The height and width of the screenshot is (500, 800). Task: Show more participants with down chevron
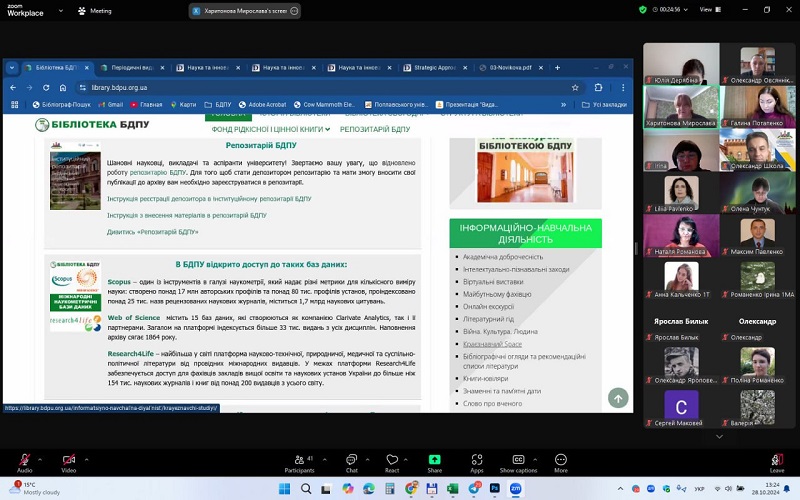[719, 437]
